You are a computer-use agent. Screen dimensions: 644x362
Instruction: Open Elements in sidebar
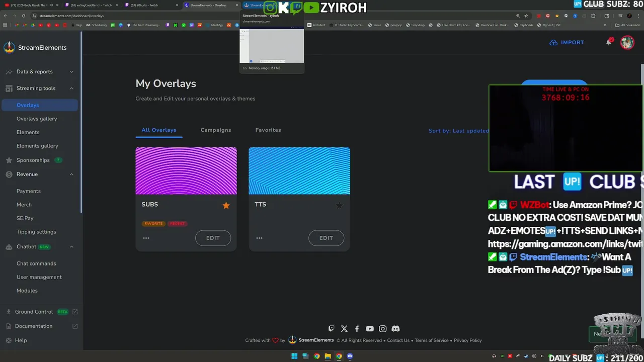click(x=28, y=132)
